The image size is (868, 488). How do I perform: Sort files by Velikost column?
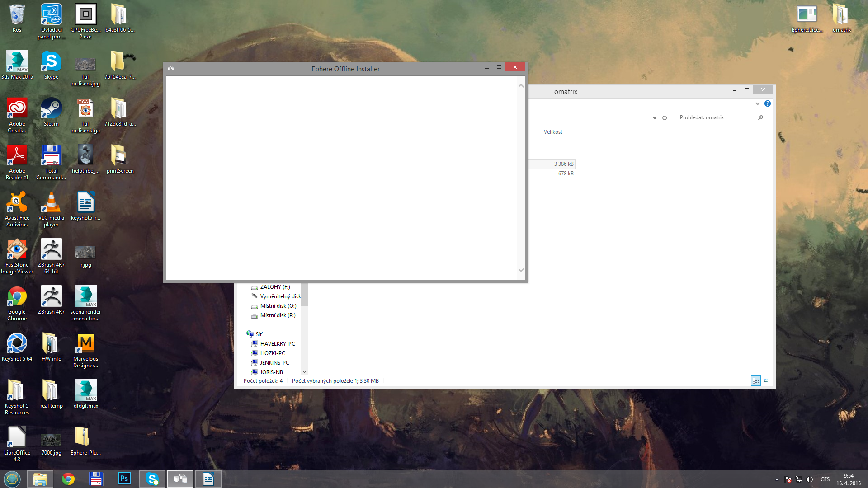click(553, 132)
